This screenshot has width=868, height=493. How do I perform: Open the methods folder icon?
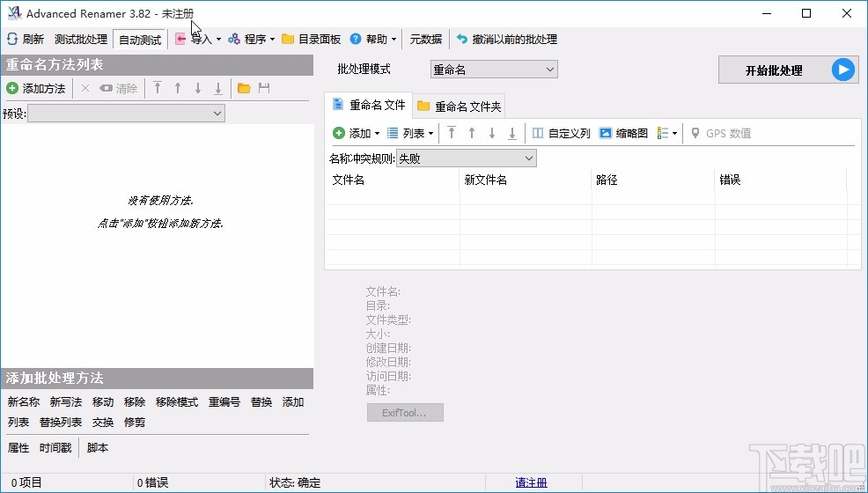tap(244, 88)
